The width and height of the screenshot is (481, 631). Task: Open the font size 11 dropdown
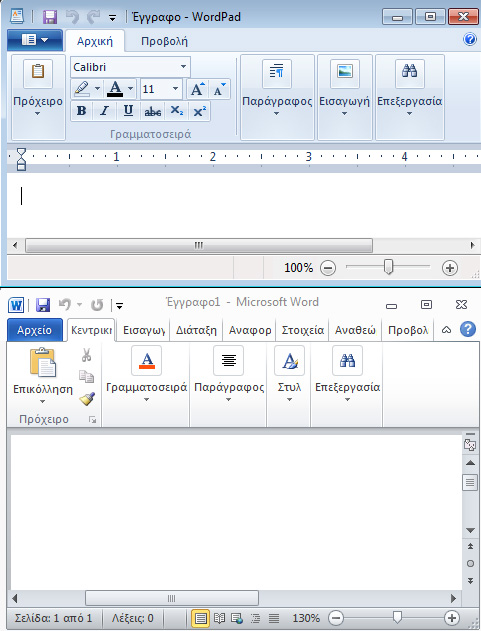[x=175, y=89]
